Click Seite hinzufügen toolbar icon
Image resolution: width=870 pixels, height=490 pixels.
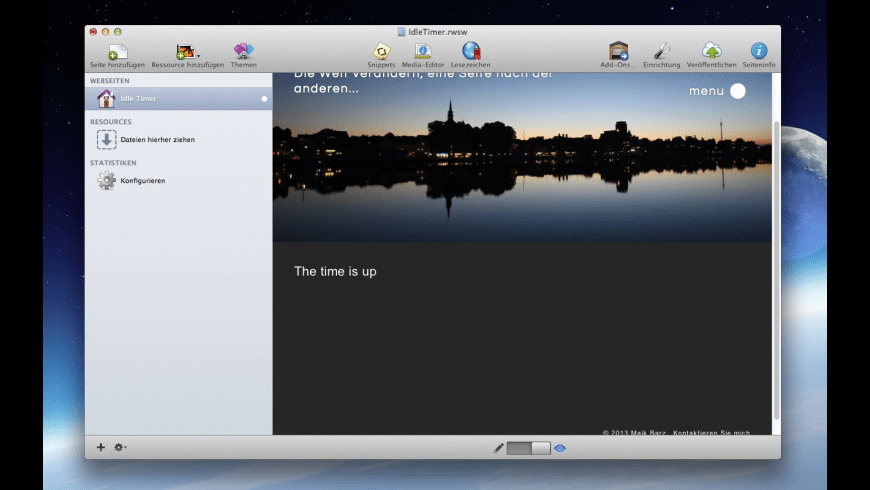coord(117,52)
